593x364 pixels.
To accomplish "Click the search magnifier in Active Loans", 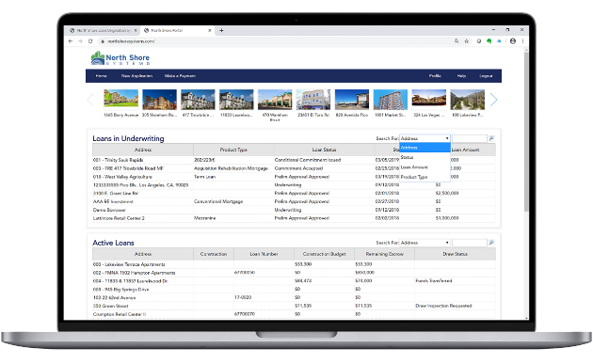I will click(x=491, y=243).
